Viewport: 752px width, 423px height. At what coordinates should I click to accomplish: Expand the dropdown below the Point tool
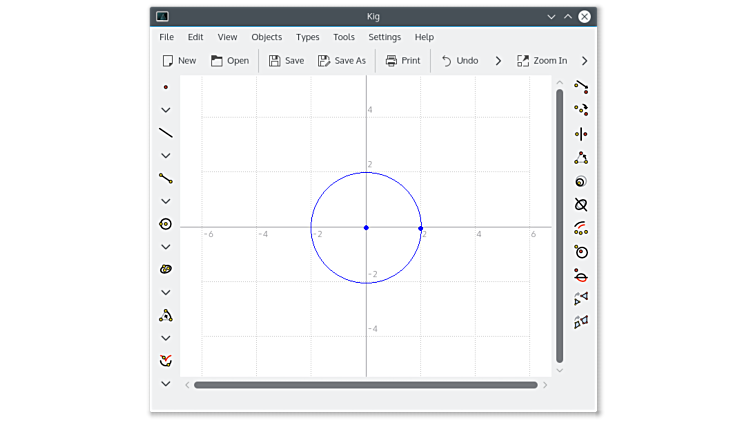(166, 110)
